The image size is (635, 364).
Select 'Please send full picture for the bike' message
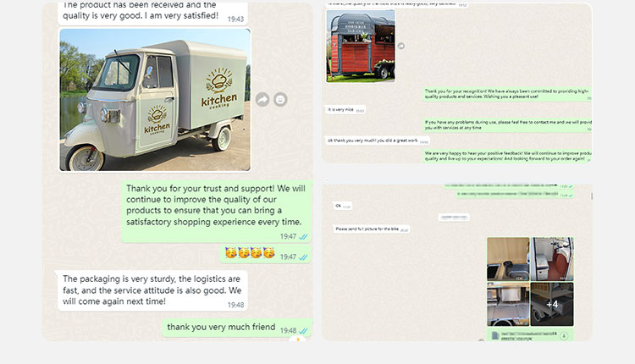[x=372, y=229]
